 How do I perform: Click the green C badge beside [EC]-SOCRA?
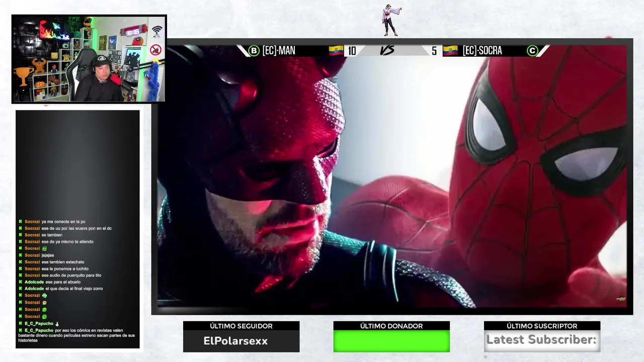[x=532, y=51]
